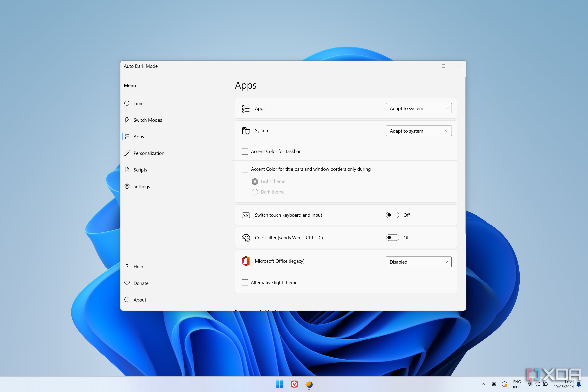The width and height of the screenshot is (588, 392).
Task: Open Microsoft Office legacy Disabled dropdown
Action: click(x=419, y=262)
